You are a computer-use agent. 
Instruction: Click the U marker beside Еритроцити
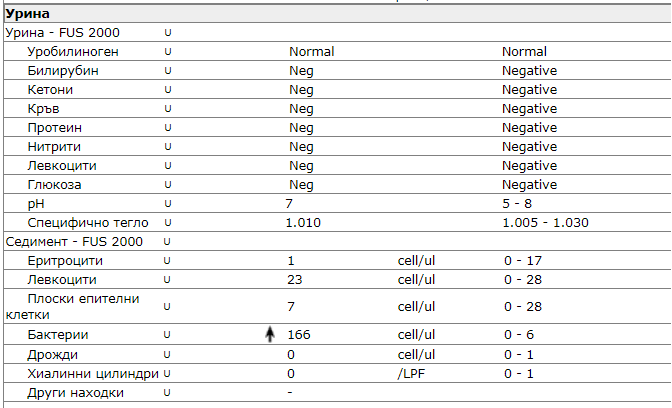pos(168,261)
